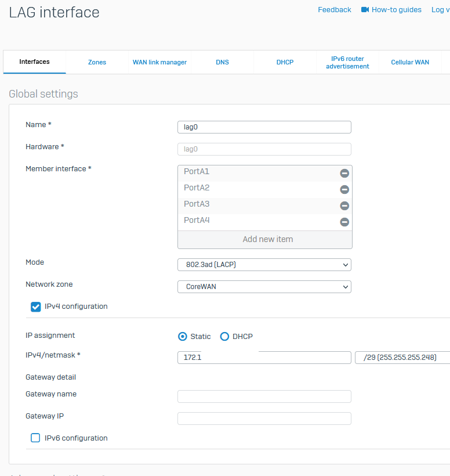Uncheck the IPv4 configuration checkbox

click(x=35, y=306)
